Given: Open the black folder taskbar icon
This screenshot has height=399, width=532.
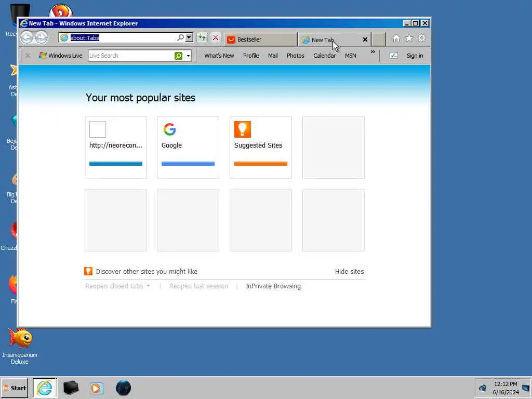Looking at the screenshot, I should coord(71,388).
